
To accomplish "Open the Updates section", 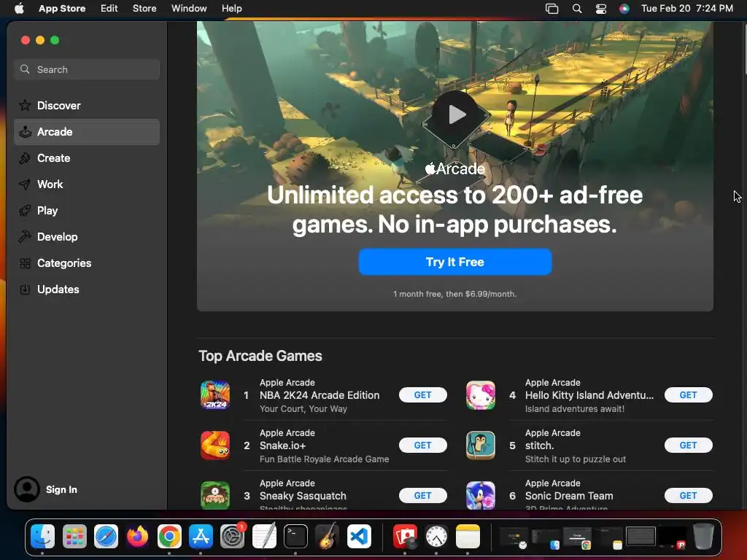I will click(87, 289).
